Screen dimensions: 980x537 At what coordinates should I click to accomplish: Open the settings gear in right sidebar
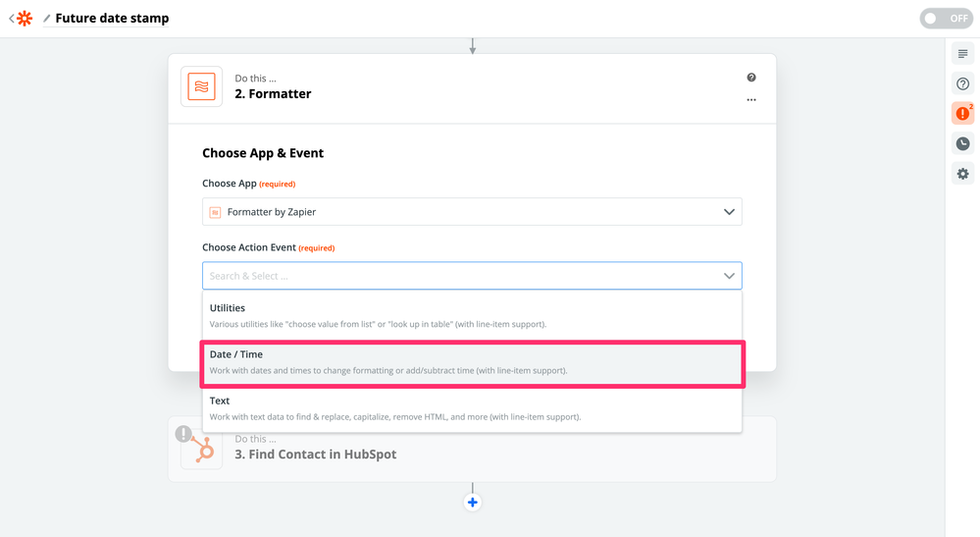tap(962, 173)
